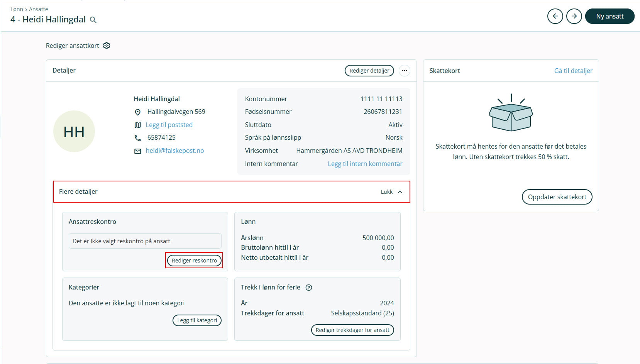Click Oppdater skattekort button
This screenshot has height=364, width=640.
tap(557, 197)
